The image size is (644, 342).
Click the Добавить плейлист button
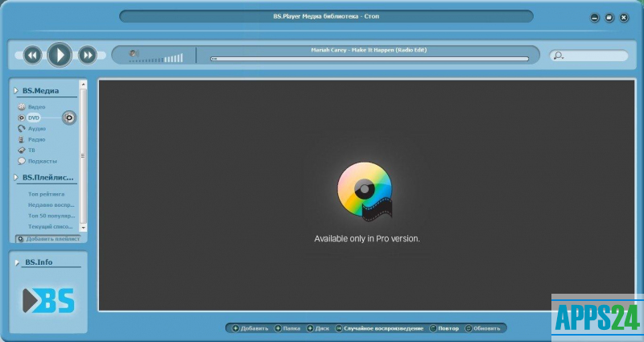click(x=48, y=238)
